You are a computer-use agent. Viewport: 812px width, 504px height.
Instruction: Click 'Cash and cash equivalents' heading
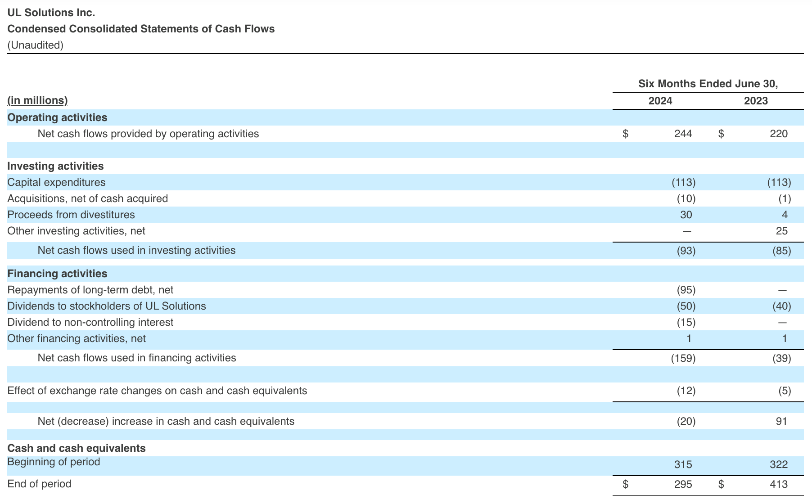pos(77,448)
